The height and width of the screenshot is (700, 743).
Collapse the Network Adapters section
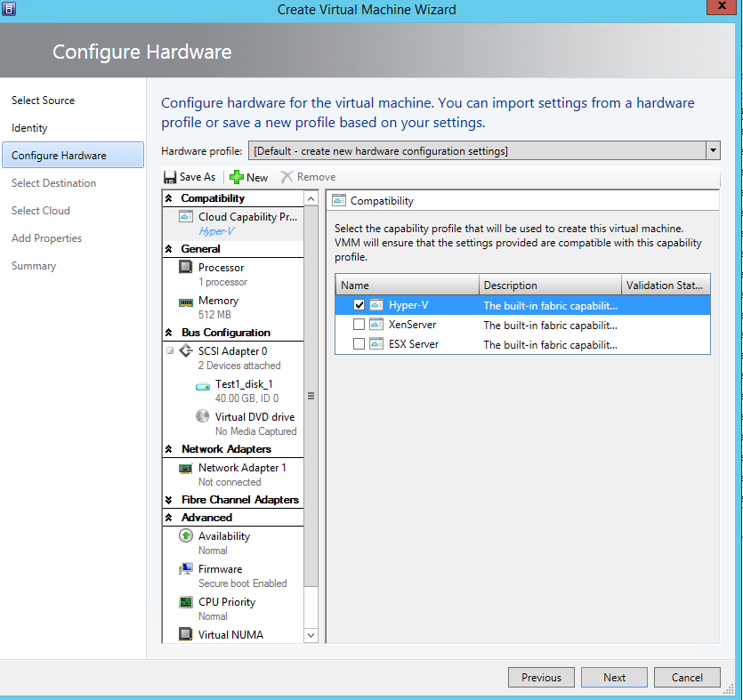coord(169,448)
